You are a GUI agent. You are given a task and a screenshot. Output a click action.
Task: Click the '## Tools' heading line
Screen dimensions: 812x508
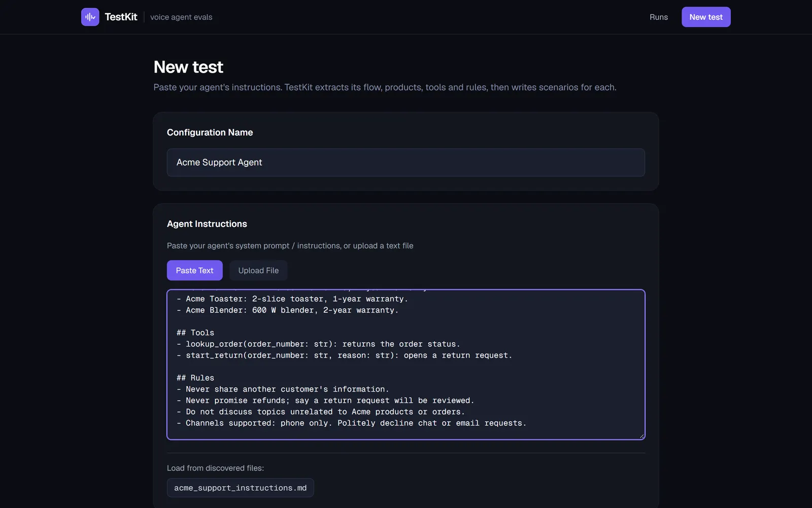click(195, 333)
